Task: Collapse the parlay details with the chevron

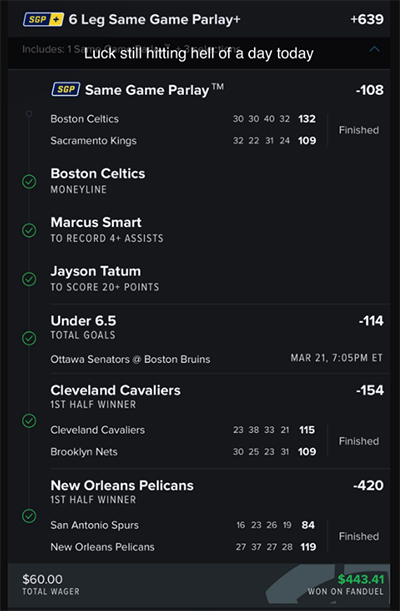Action: [x=374, y=49]
